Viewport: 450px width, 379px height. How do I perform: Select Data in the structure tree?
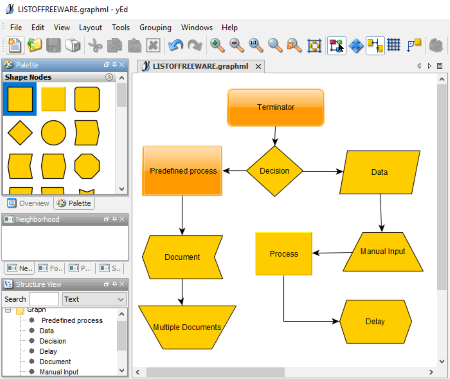tap(47, 331)
